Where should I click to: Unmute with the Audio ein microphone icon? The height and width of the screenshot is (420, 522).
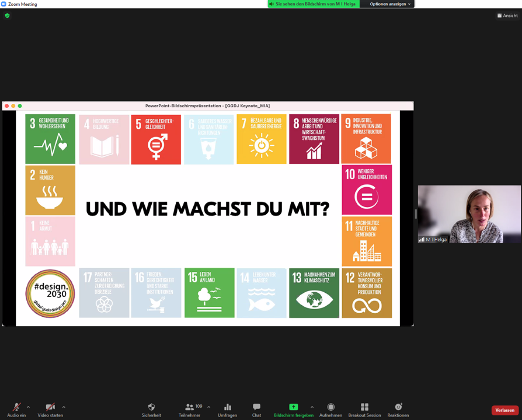[16, 407]
